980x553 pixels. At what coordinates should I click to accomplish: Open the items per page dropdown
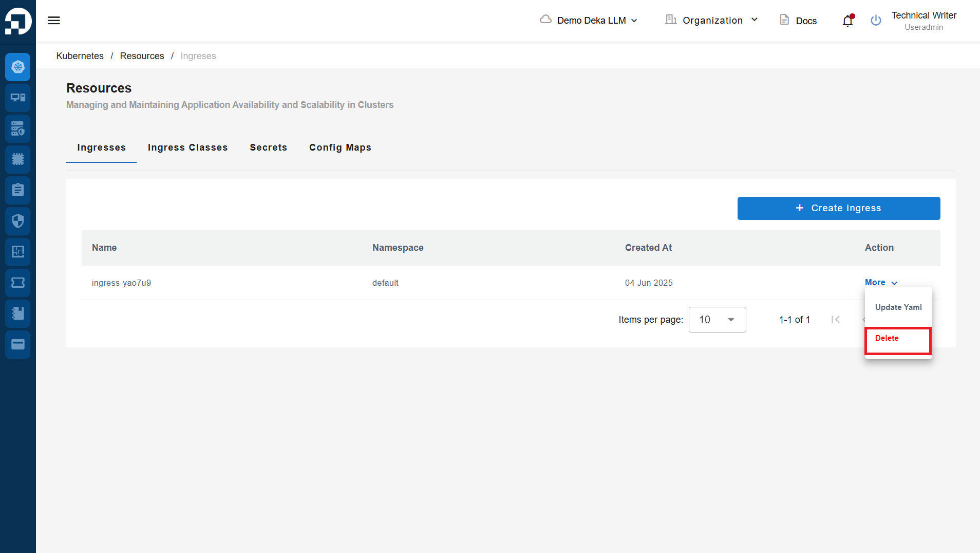click(717, 320)
